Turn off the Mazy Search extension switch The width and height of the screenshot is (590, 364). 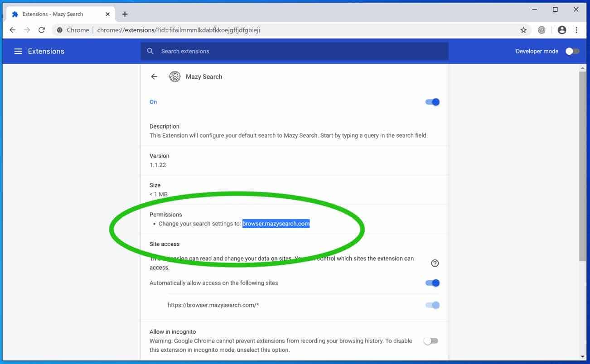click(x=432, y=102)
